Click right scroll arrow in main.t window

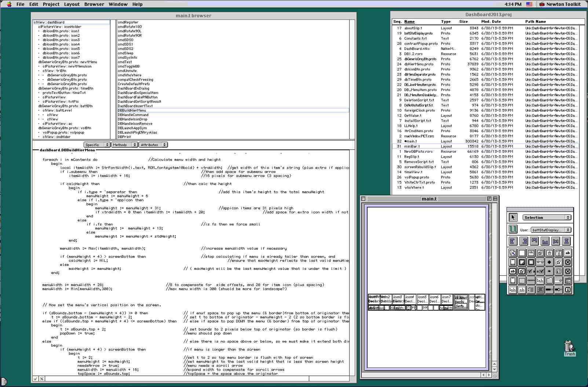489,375
